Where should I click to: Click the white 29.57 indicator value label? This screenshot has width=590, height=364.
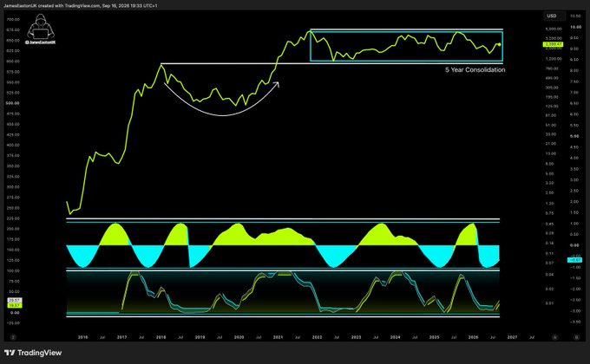tap(15, 301)
